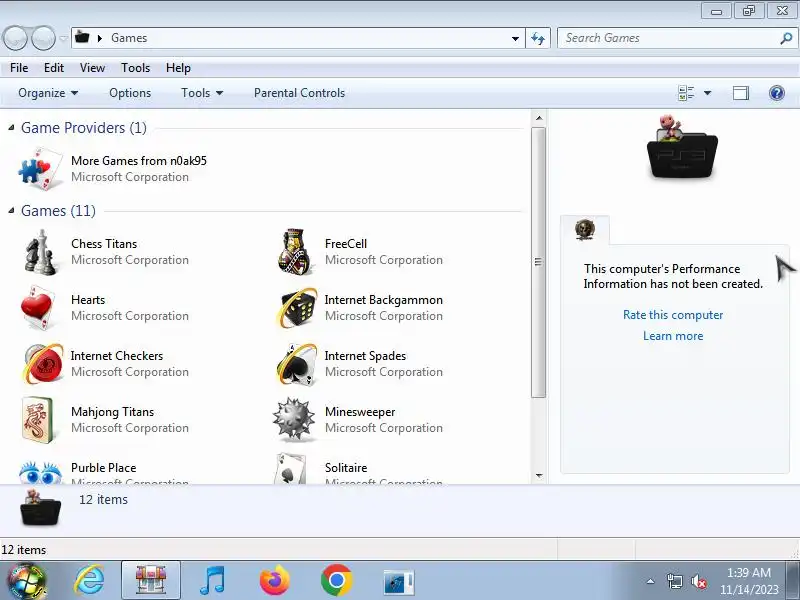The height and width of the screenshot is (600, 800).
Task: Click the clock showing 1:39 AM
Action: (x=748, y=573)
